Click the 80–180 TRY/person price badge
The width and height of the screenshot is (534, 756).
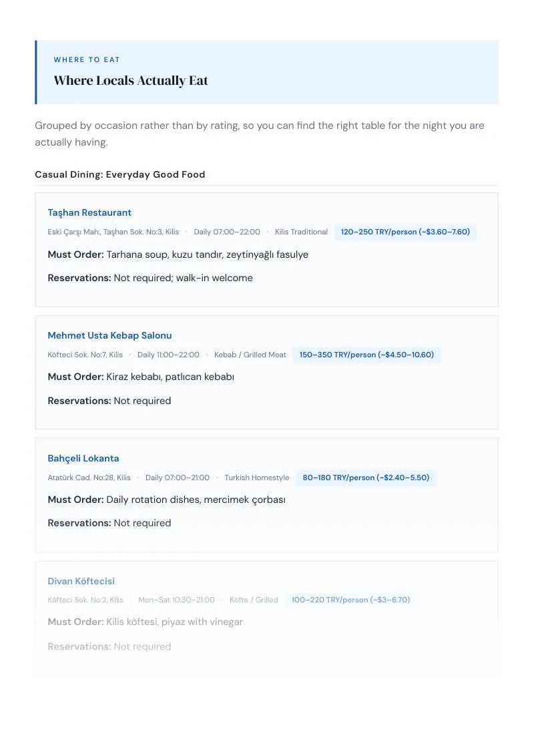[x=366, y=478]
